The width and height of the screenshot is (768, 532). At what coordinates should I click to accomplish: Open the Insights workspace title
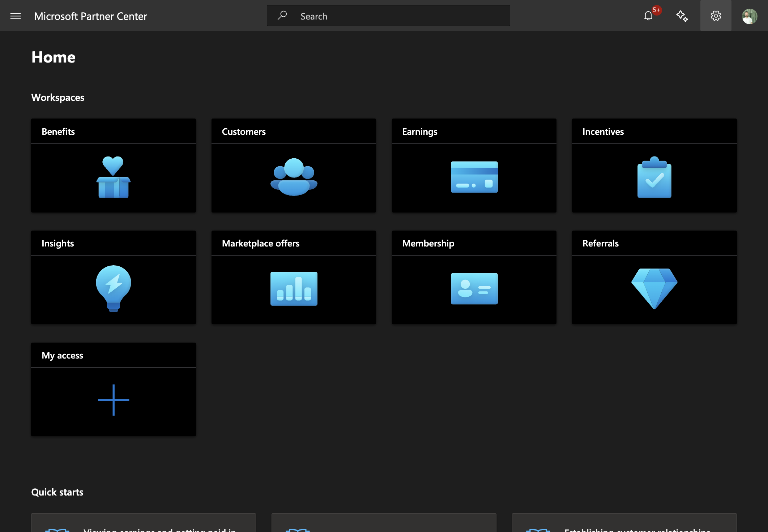click(57, 244)
